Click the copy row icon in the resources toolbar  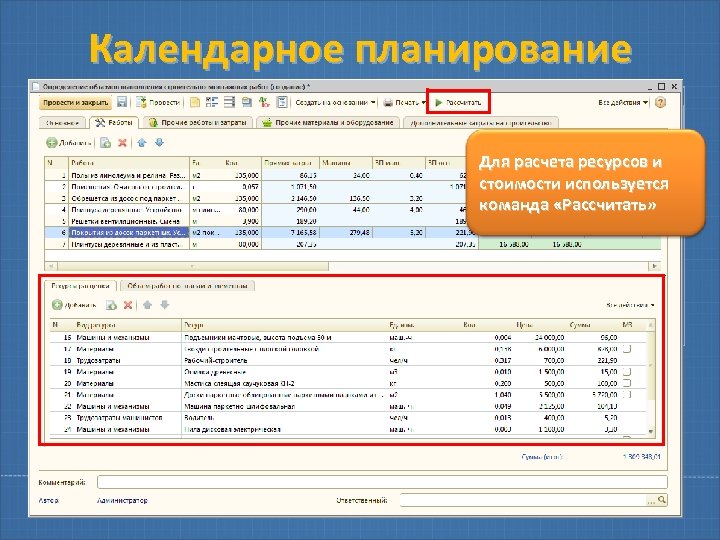click(x=111, y=305)
